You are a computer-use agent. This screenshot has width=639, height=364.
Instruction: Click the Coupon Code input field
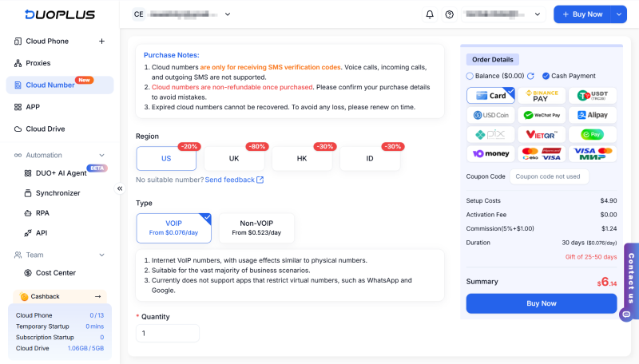[562, 176]
